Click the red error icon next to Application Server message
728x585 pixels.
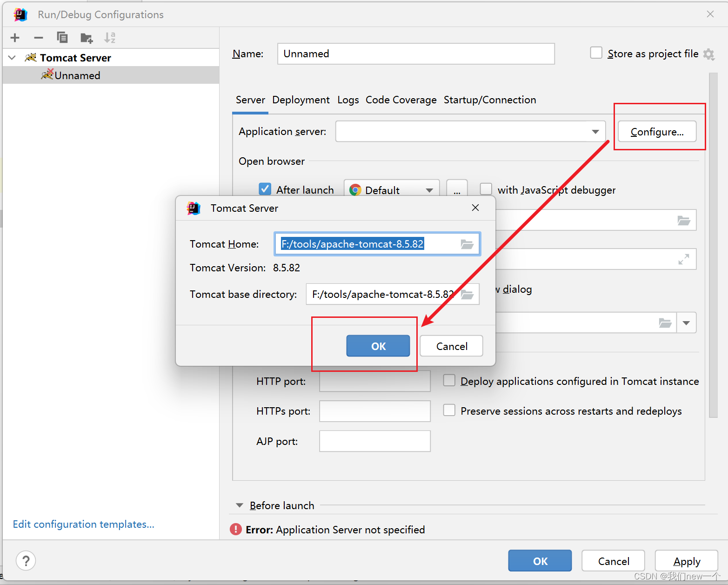[x=236, y=529]
